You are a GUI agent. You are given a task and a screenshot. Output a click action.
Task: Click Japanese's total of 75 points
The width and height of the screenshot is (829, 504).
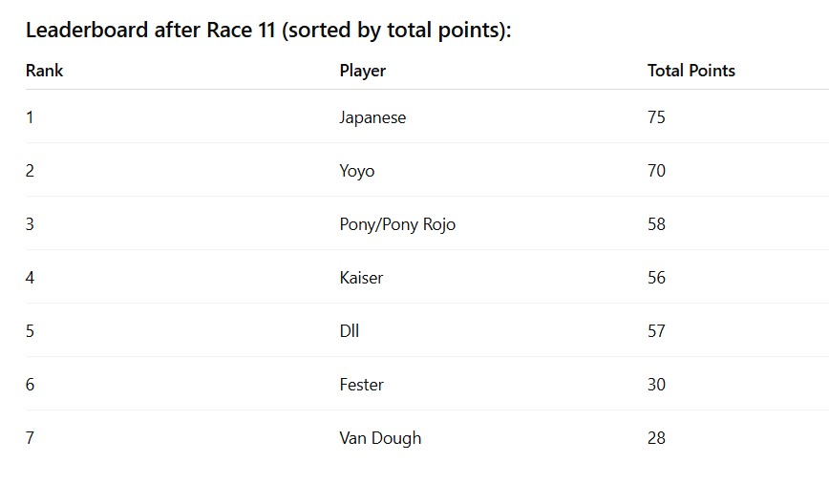[x=656, y=117]
